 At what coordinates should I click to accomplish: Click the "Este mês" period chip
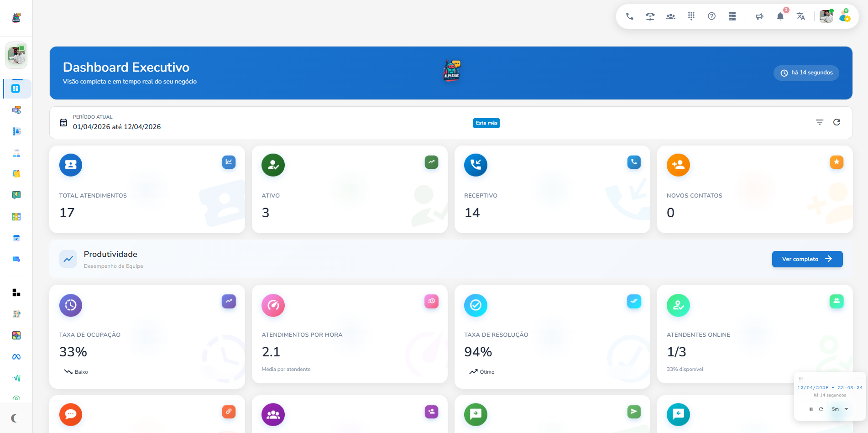tap(486, 123)
